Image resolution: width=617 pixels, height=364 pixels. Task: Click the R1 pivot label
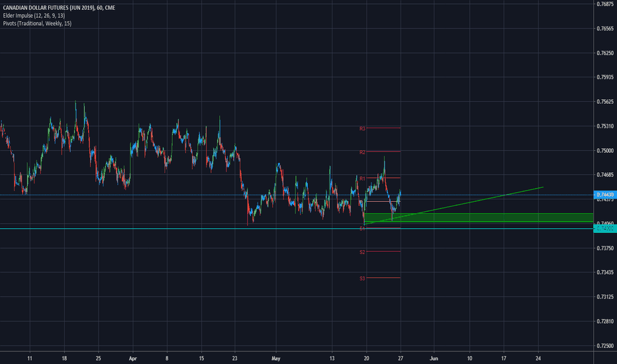point(362,179)
